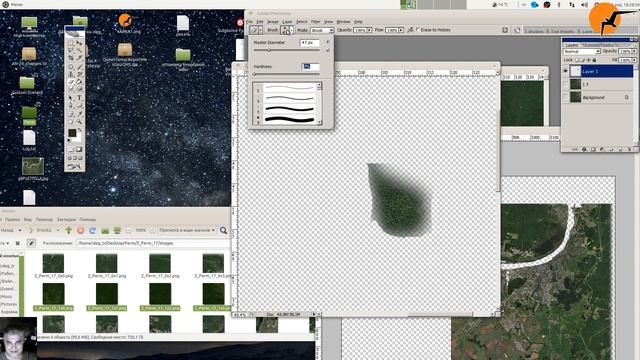Select the Magic Wand tool
The width and height of the screenshot is (640, 360).
[80, 51]
